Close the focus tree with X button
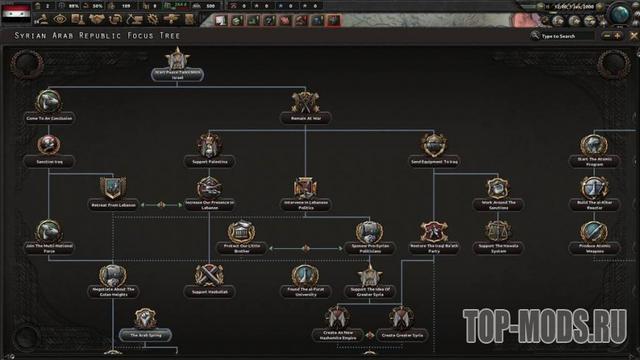Image resolution: width=640 pixels, height=360 pixels. click(633, 36)
